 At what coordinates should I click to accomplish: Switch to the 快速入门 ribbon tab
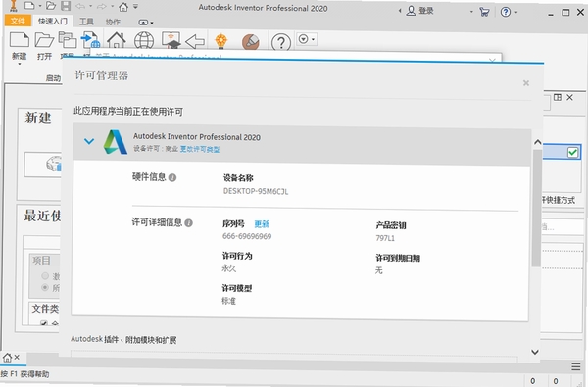pyautogui.click(x=53, y=22)
